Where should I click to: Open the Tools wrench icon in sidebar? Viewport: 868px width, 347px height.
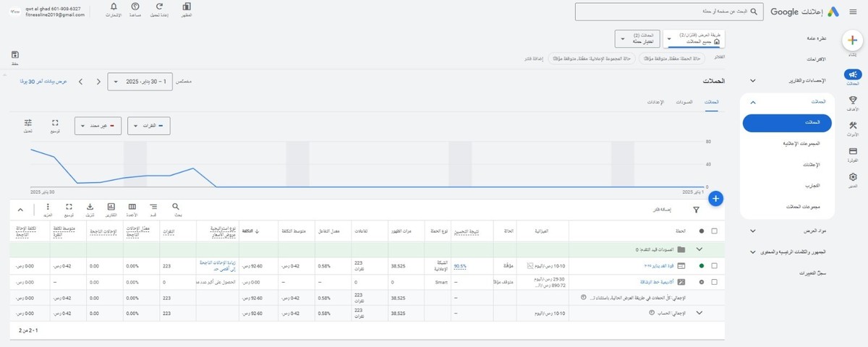pyautogui.click(x=853, y=127)
